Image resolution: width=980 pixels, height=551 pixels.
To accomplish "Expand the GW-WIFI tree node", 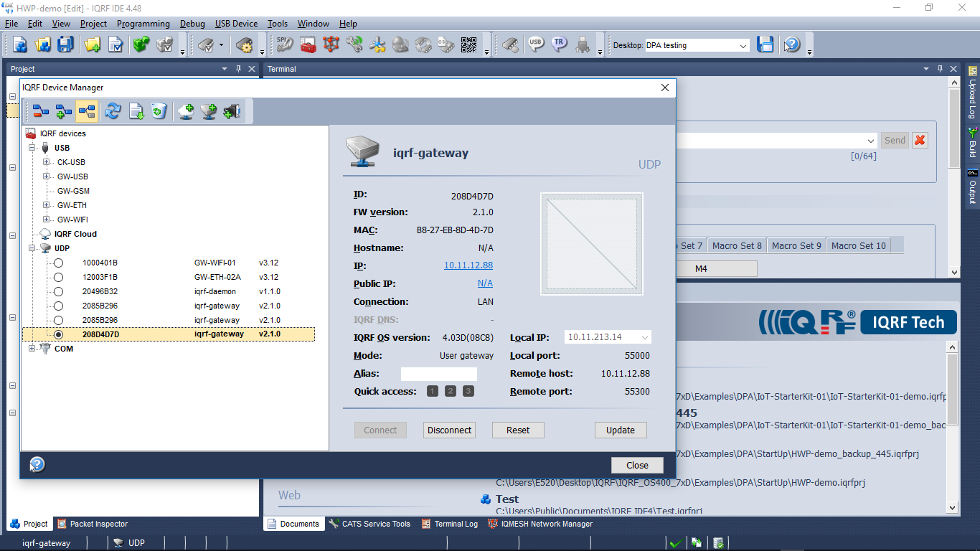I will point(46,220).
